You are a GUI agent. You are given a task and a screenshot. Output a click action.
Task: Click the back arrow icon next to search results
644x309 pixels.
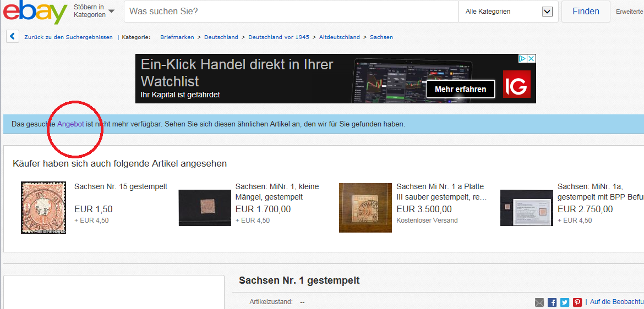[13, 37]
